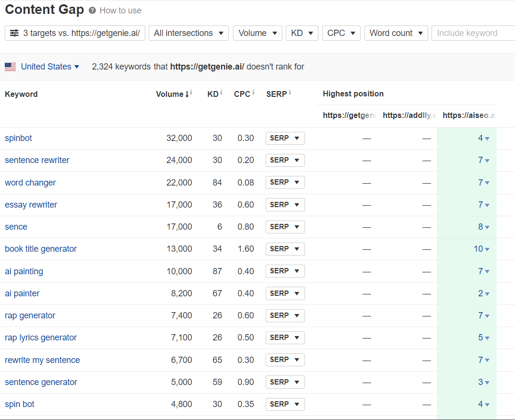Viewport: 515px width, 420px height.
Task: Open the spin bot keyword link
Action: (x=20, y=404)
